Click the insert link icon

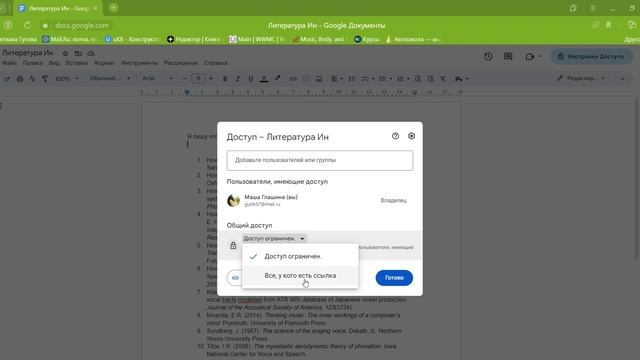point(293,78)
